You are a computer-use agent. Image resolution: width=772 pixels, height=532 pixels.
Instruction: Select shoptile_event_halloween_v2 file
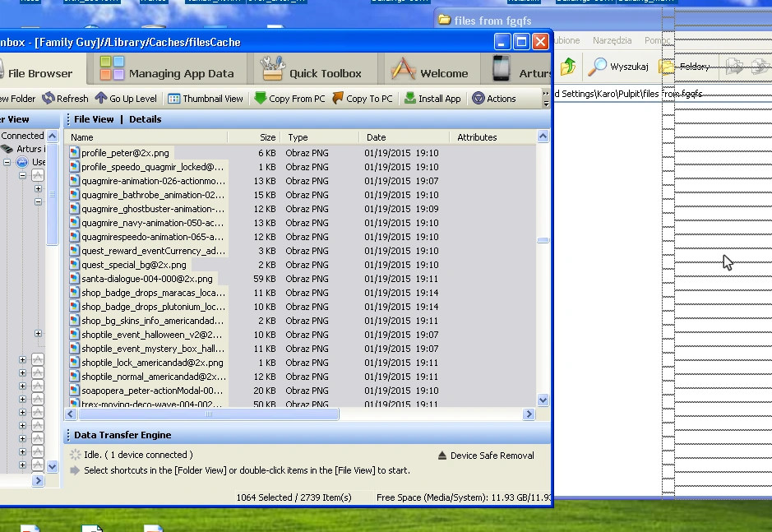click(151, 335)
